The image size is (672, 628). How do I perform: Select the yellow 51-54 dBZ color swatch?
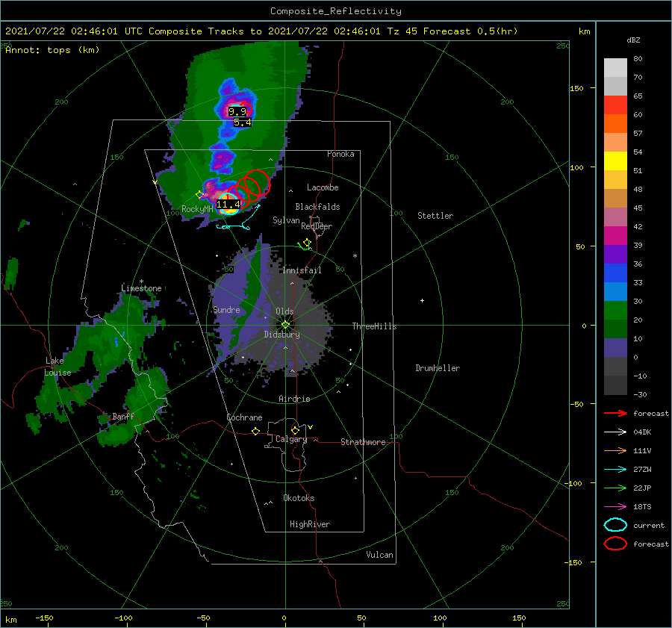coord(615,161)
